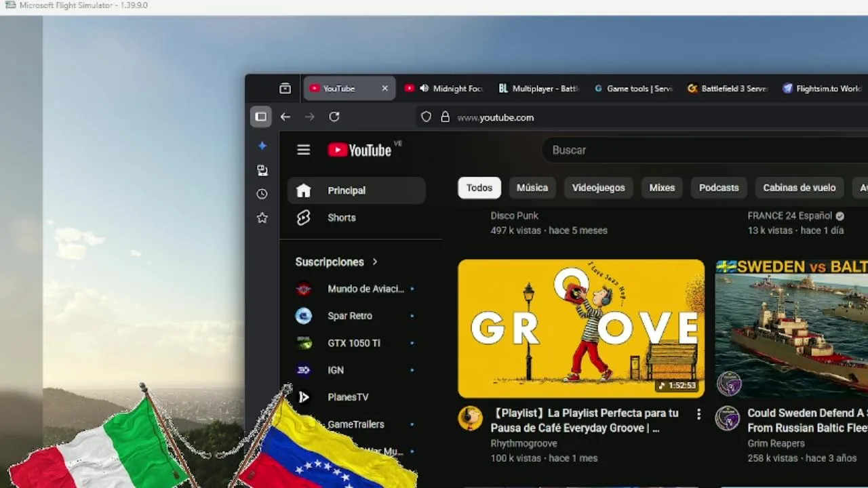This screenshot has width=868, height=488.
Task: Open the PlanesTV subscription
Action: 357,397
